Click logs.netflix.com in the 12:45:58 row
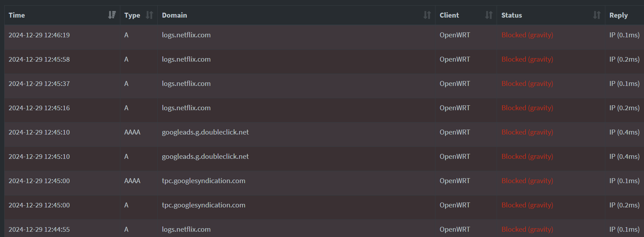Viewport: 644px width, 237px height. [x=186, y=59]
